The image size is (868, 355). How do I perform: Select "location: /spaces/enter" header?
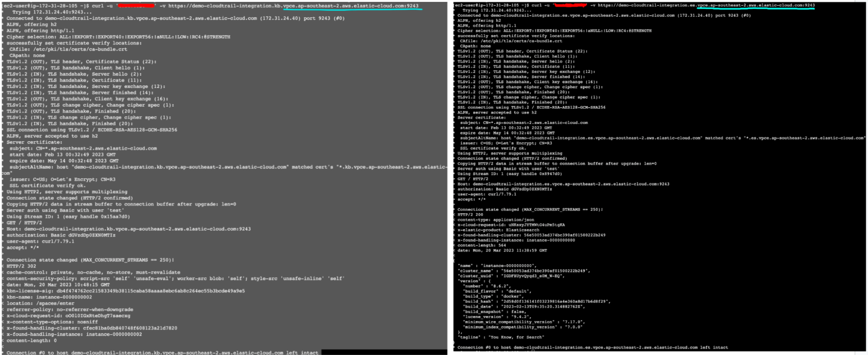point(40,304)
